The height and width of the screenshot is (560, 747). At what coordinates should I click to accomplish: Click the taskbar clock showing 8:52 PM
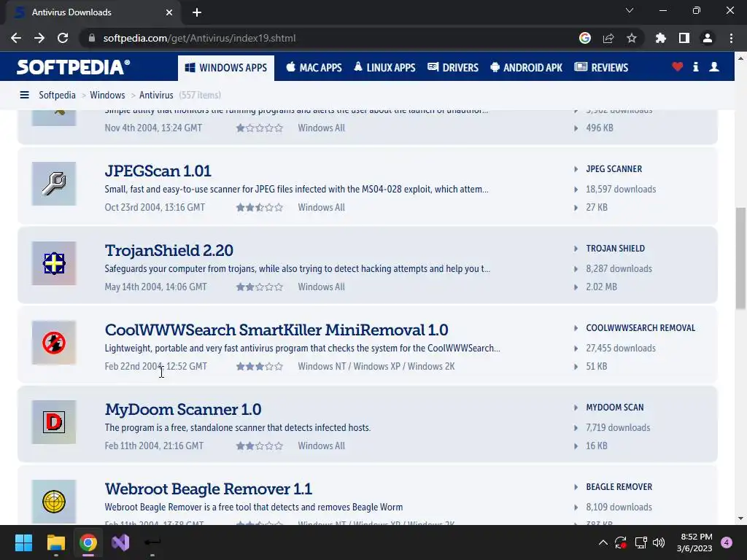[x=694, y=542]
